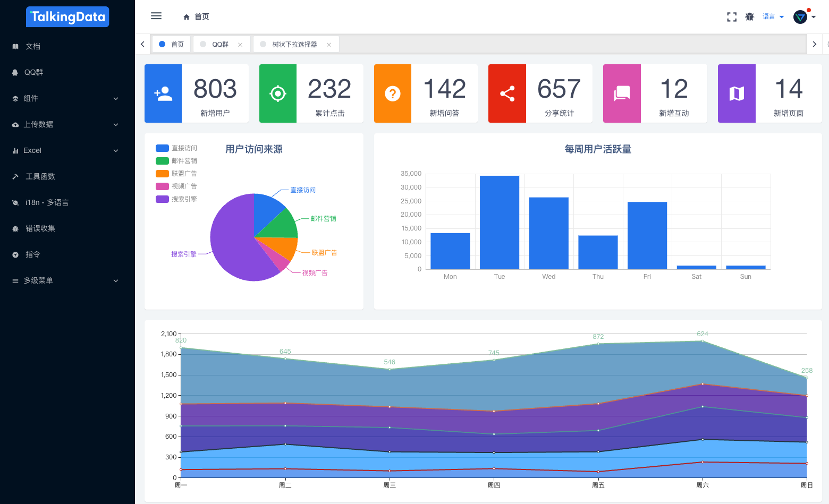This screenshot has width=829, height=504.
Task: Close the 树状下拉选择器 tab
Action: pos(329,45)
